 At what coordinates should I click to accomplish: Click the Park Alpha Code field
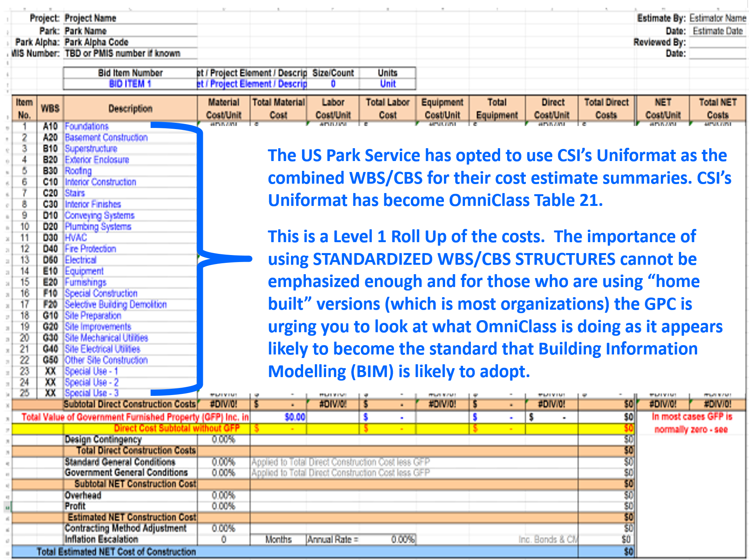point(130,42)
